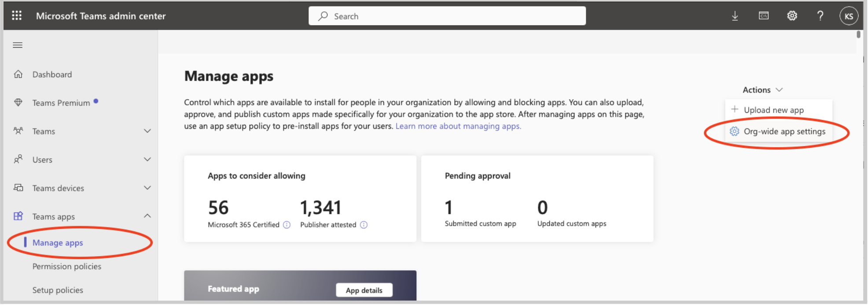Click the download icon in header
This screenshot has width=868, height=305.
735,16
